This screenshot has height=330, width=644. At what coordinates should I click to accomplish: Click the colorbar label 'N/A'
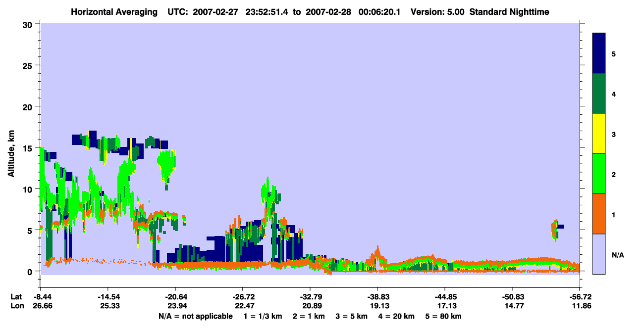tap(617, 255)
